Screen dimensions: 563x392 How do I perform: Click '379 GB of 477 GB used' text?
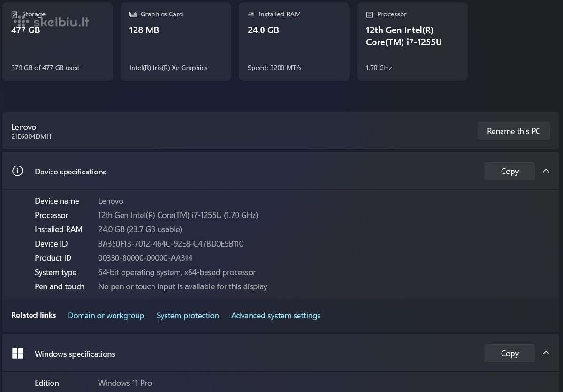46,68
